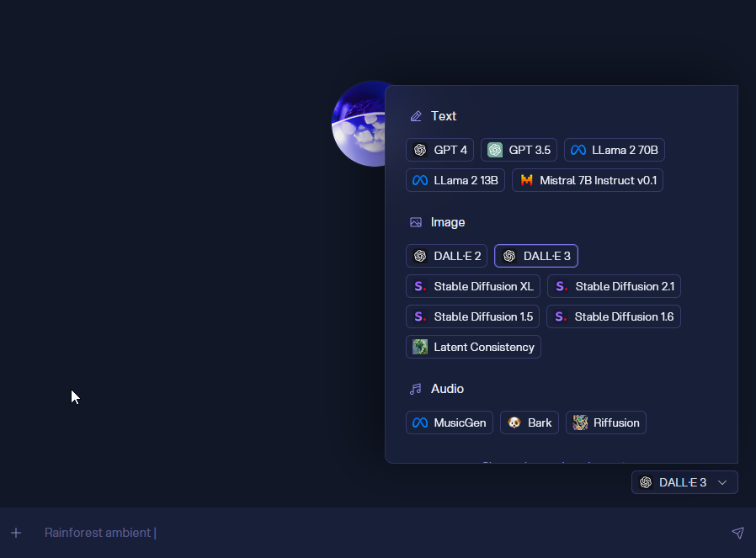Click the plus attach icon
756x558 pixels.
point(16,533)
